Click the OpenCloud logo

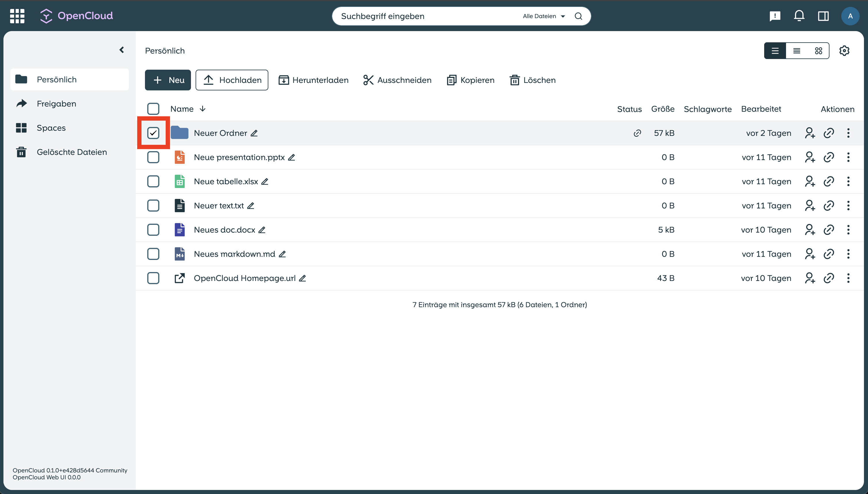(x=77, y=16)
